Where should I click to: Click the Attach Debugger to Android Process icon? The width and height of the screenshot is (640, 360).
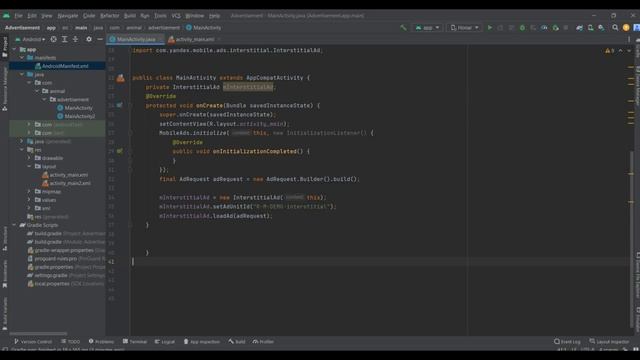[x=556, y=28]
